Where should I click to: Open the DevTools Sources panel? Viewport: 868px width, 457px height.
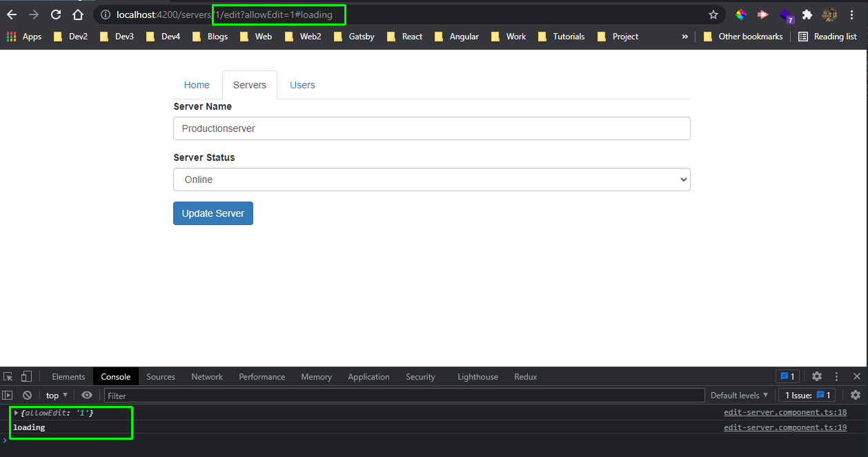[161, 377]
